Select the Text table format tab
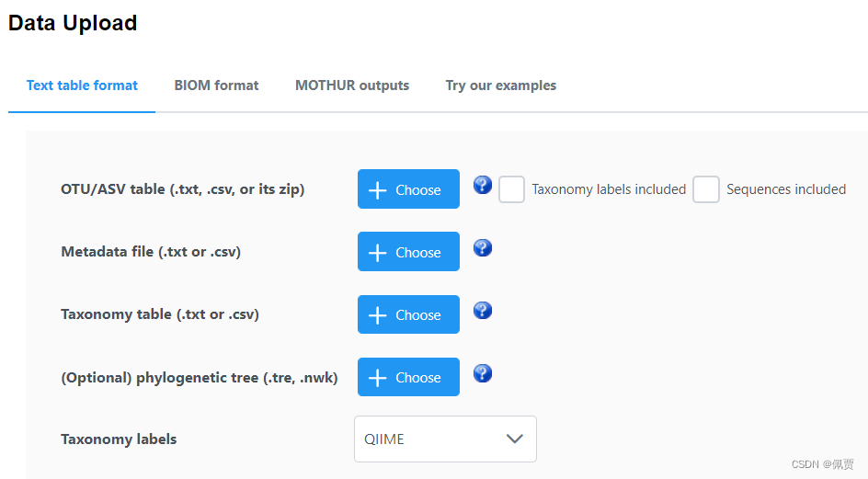 point(82,86)
